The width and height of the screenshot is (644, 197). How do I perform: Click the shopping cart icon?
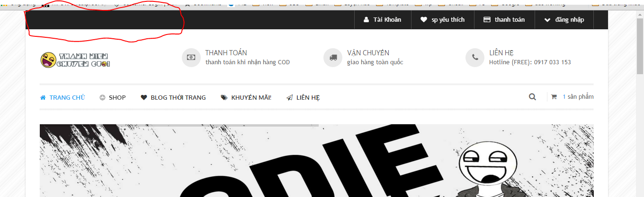554,97
